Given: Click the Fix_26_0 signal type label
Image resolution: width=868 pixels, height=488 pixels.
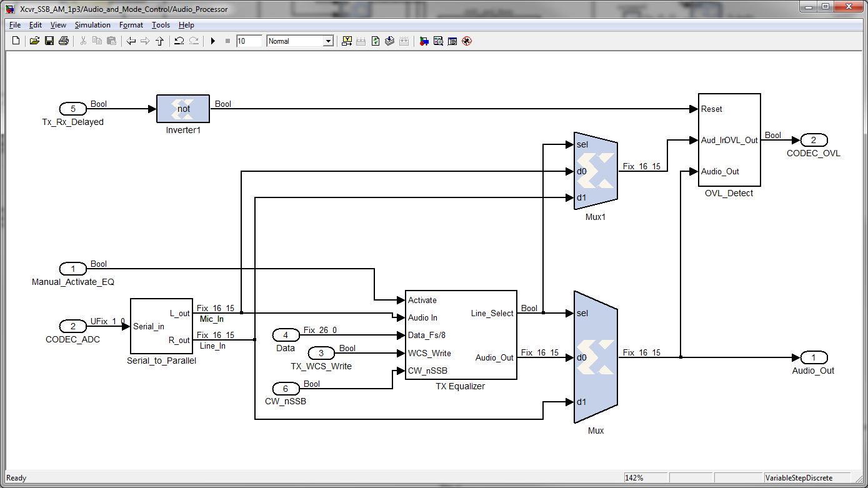Looking at the screenshot, I should pyautogui.click(x=320, y=330).
